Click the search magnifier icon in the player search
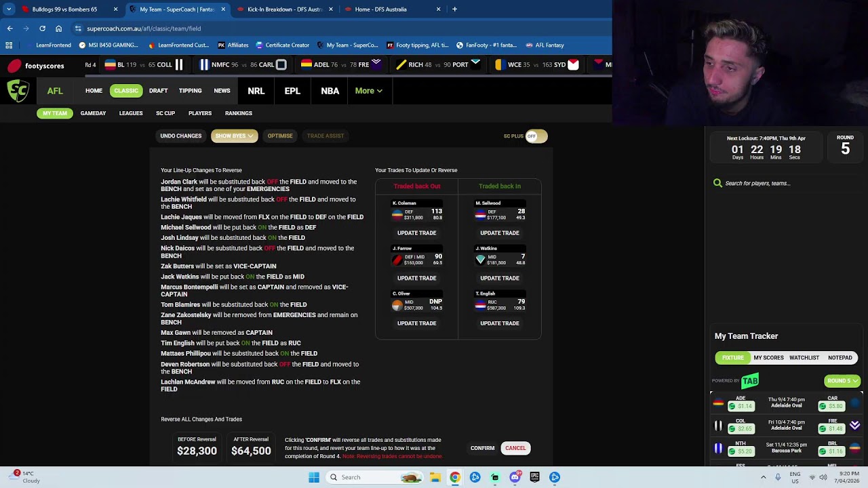 point(717,183)
